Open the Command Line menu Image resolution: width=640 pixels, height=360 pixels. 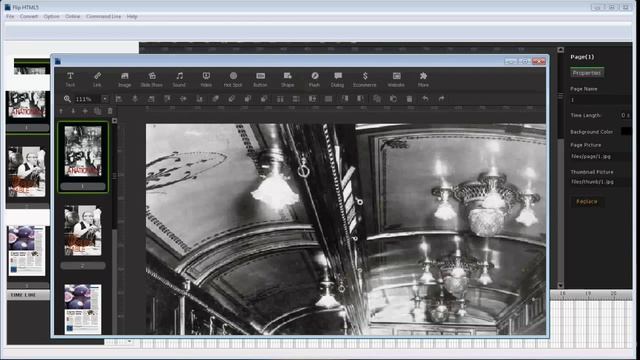coord(104,16)
